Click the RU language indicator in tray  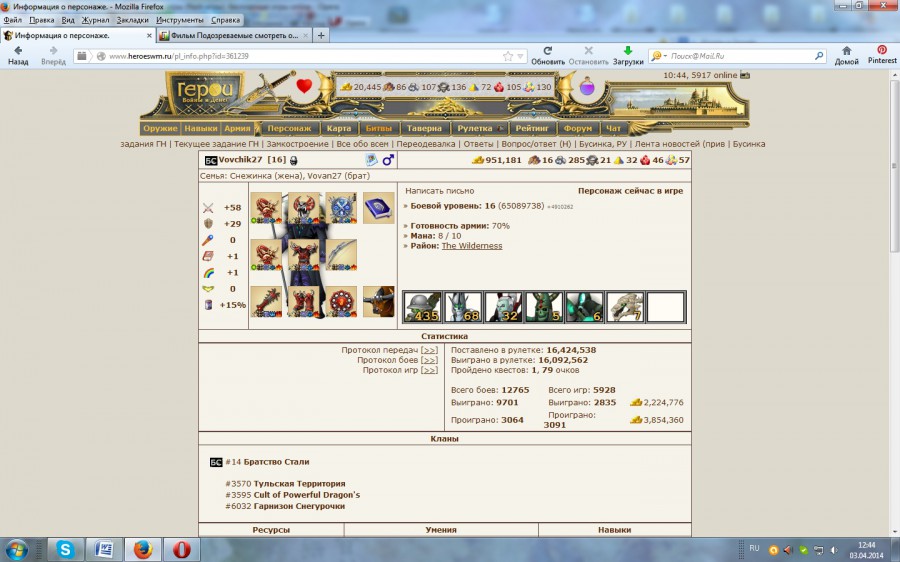pyautogui.click(x=754, y=548)
